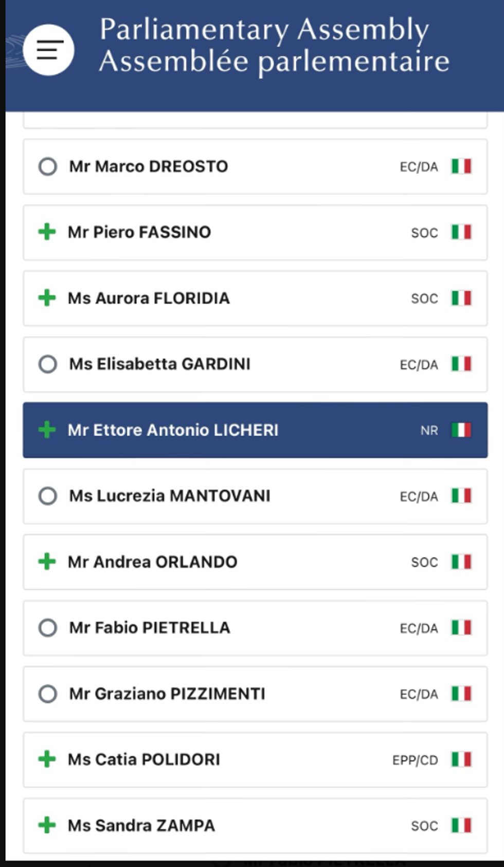
Task: Click SOC group label for Andrea ORLANDO
Action: (x=424, y=562)
